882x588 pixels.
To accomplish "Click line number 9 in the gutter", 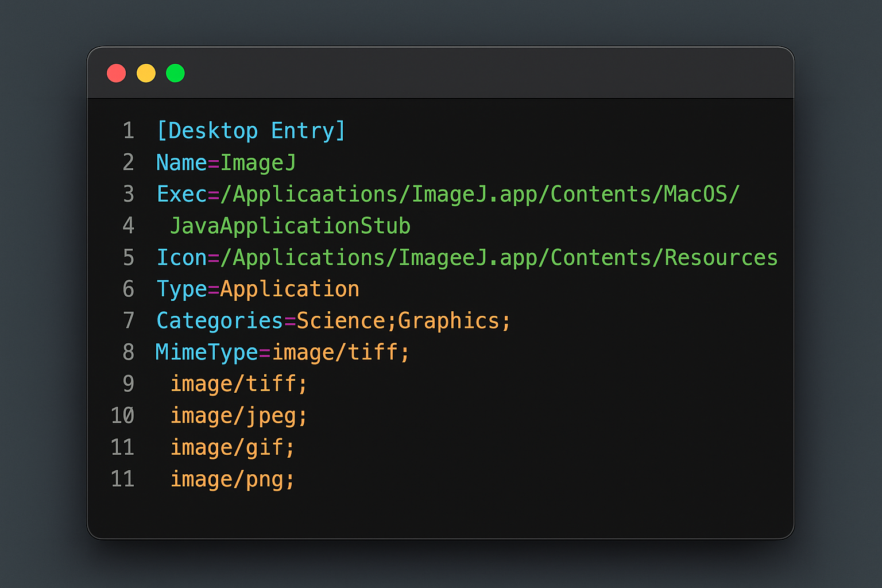I will (x=129, y=384).
